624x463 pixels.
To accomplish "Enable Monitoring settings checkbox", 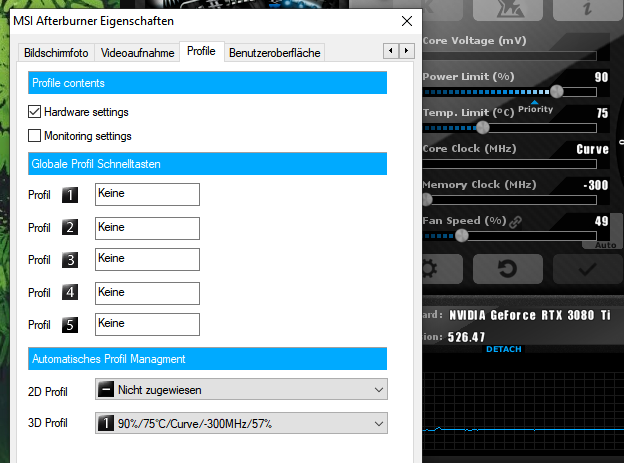I will click(35, 136).
